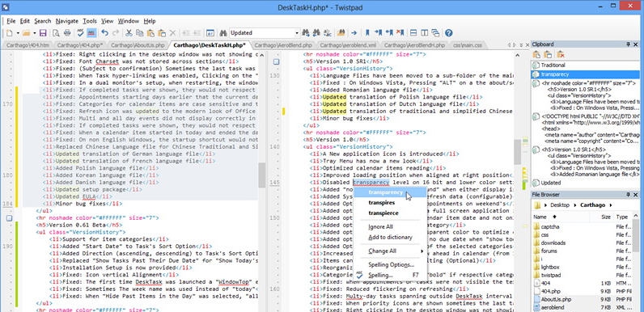This screenshot has width=644, height=312.
Task: Open Print Preview from the toolbar
Action: pyautogui.click(x=56, y=33)
